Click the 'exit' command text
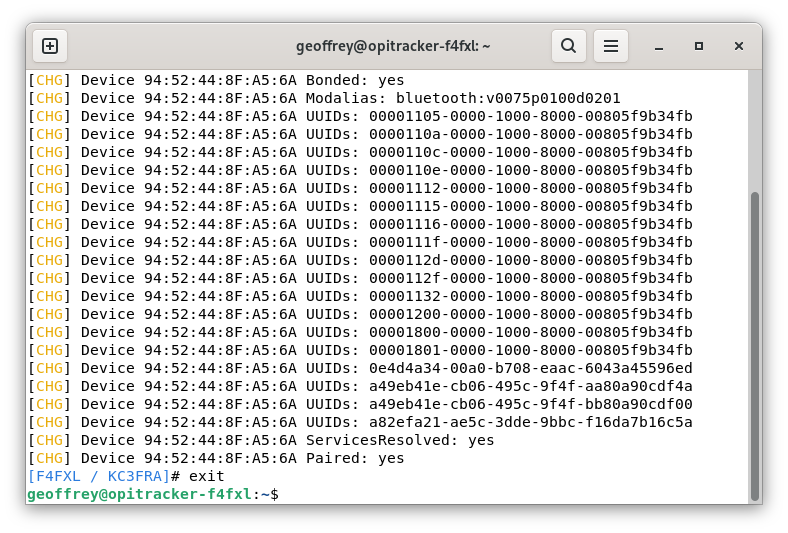Viewport: 788px width, 533px height. (x=207, y=476)
